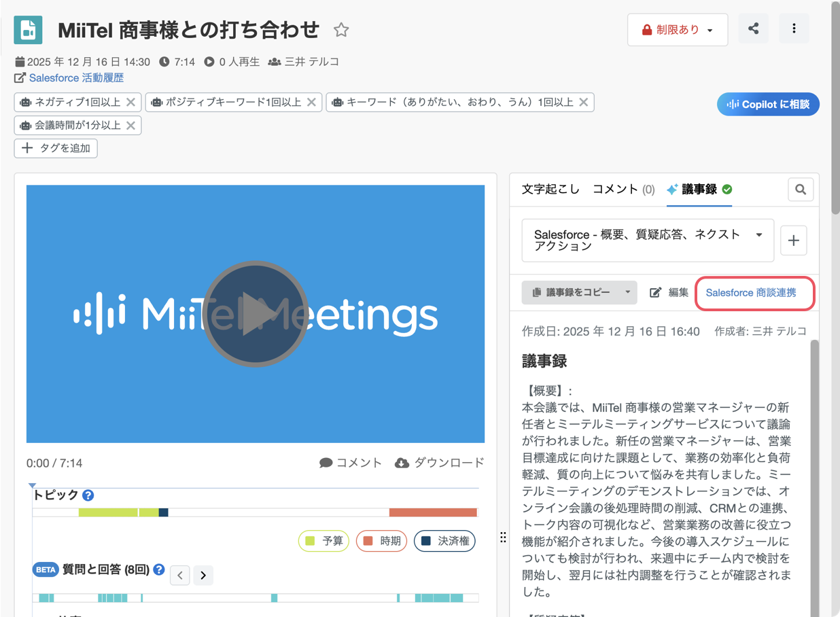Click the search magnifier icon in panel
Viewport: 840px width, 617px height.
pos(801,190)
